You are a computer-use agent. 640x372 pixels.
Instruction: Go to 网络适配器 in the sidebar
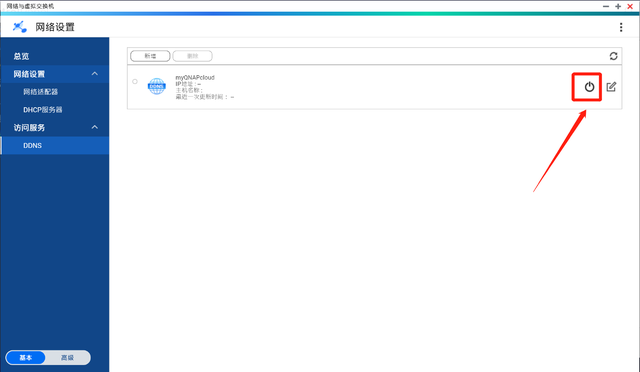tap(40, 92)
